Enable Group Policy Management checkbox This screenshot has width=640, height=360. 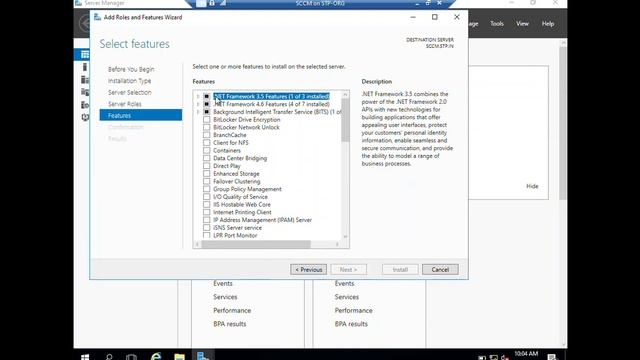pyautogui.click(x=207, y=189)
